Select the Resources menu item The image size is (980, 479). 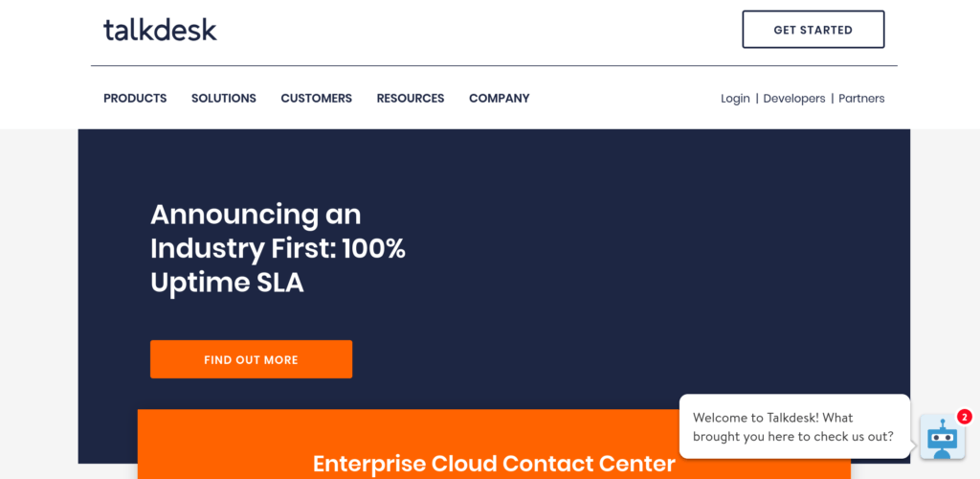point(411,98)
